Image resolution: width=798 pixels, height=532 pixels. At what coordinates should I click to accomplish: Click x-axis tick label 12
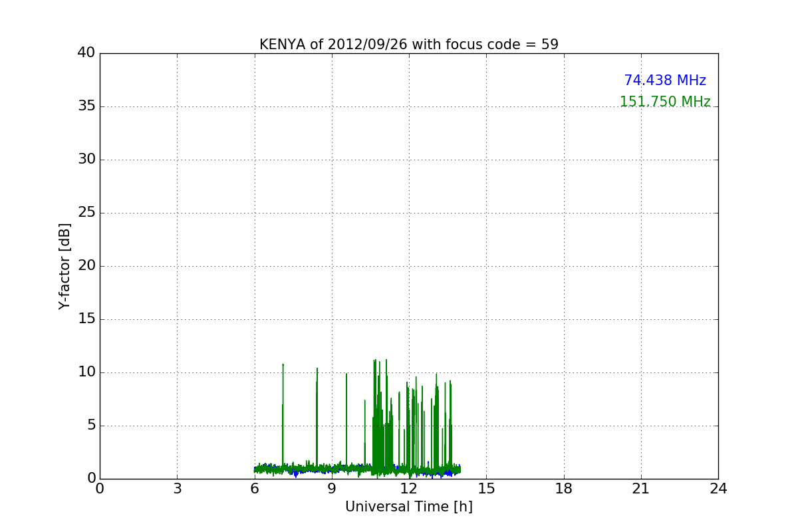coord(409,489)
